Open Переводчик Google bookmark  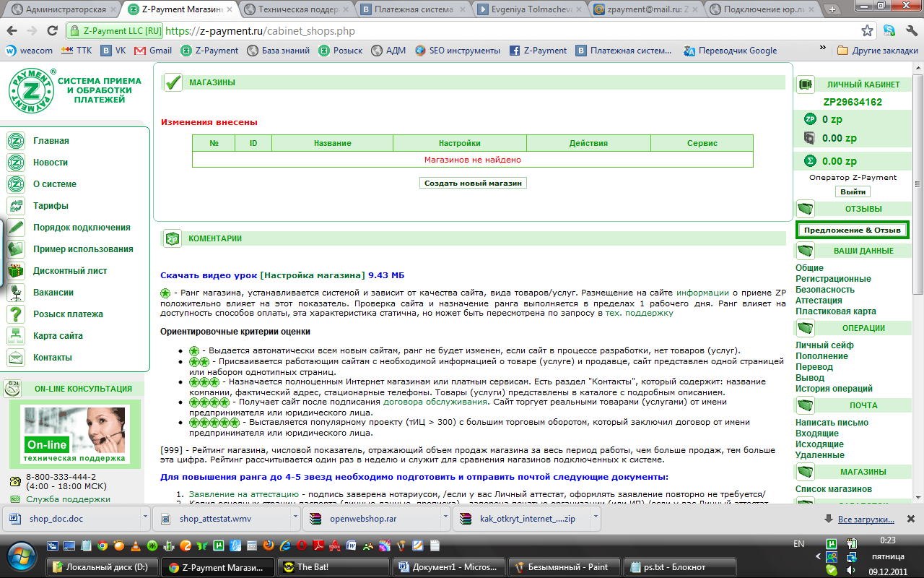coord(730,51)
